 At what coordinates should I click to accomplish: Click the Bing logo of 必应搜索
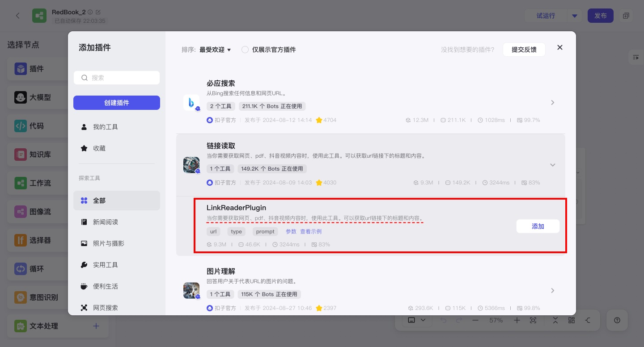point(191,103)
